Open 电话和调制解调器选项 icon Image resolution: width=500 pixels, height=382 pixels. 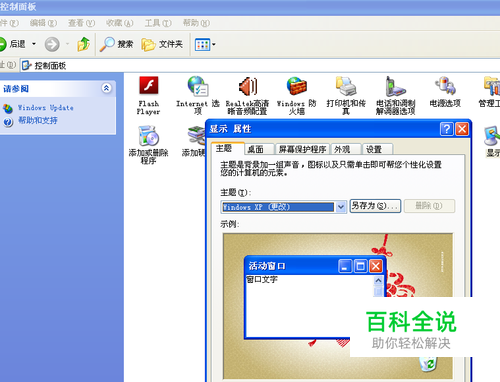point(395,95)
